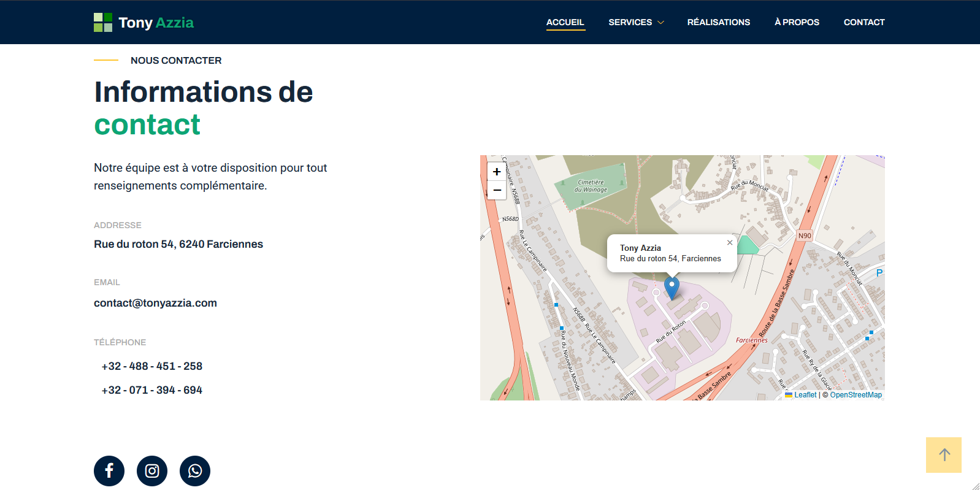Select the Rue du roton 54 address text

coord(178,244)
